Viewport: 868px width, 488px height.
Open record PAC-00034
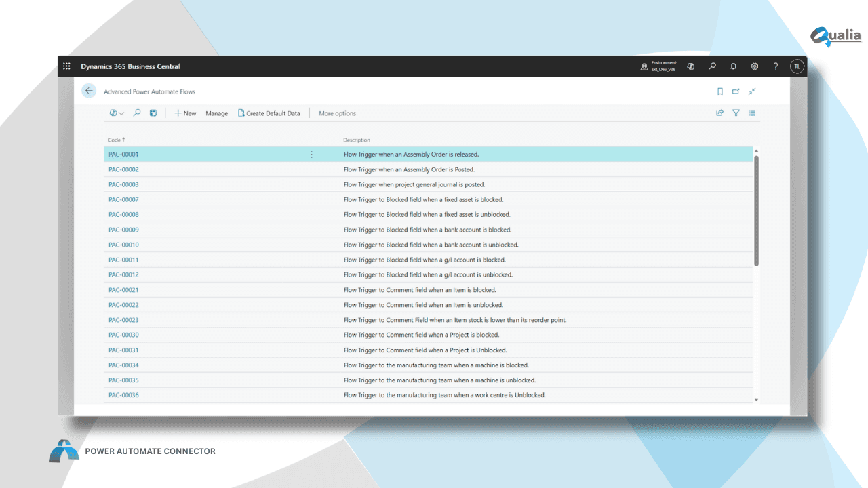123,365
